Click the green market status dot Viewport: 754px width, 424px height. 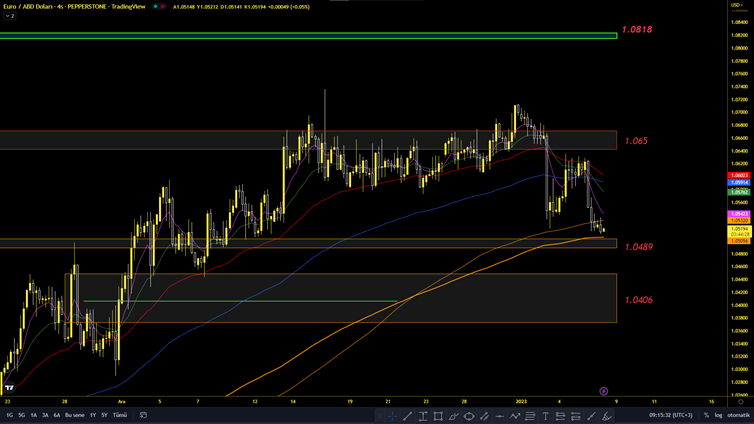155,7
